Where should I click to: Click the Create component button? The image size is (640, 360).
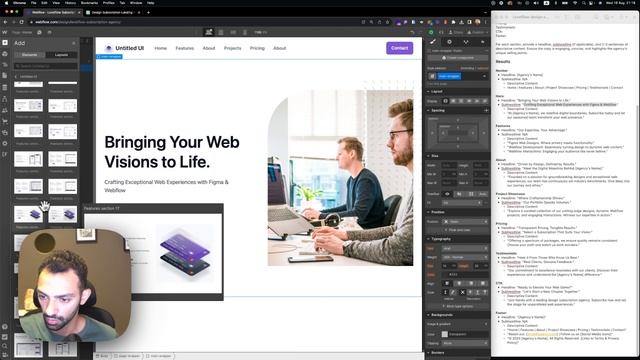coord(457,58)
